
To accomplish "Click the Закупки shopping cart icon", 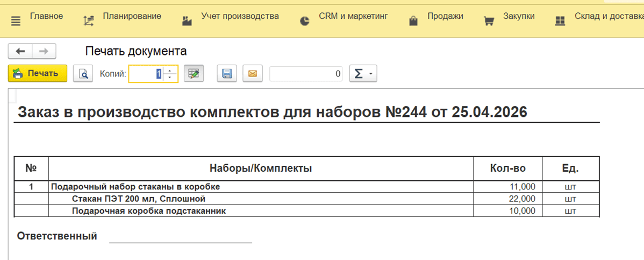I will pyautogui.click(x=489, y=21).
